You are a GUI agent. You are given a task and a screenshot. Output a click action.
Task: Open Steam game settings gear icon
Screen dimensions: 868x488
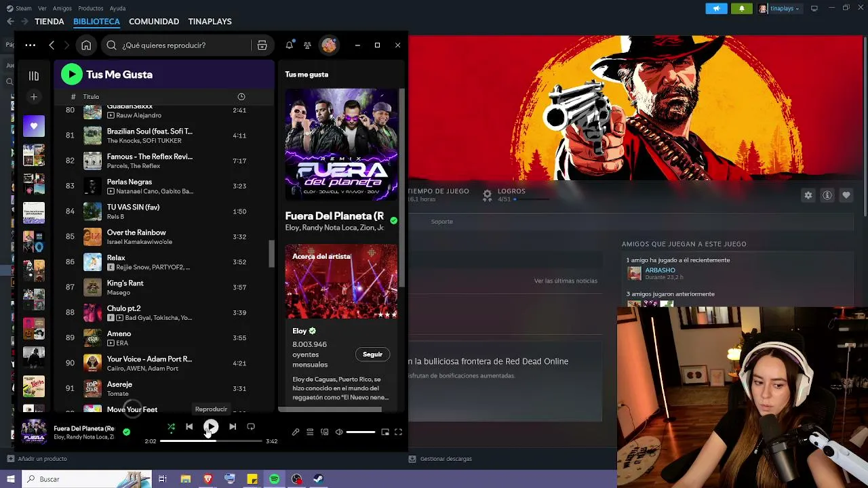coord(808,195)
